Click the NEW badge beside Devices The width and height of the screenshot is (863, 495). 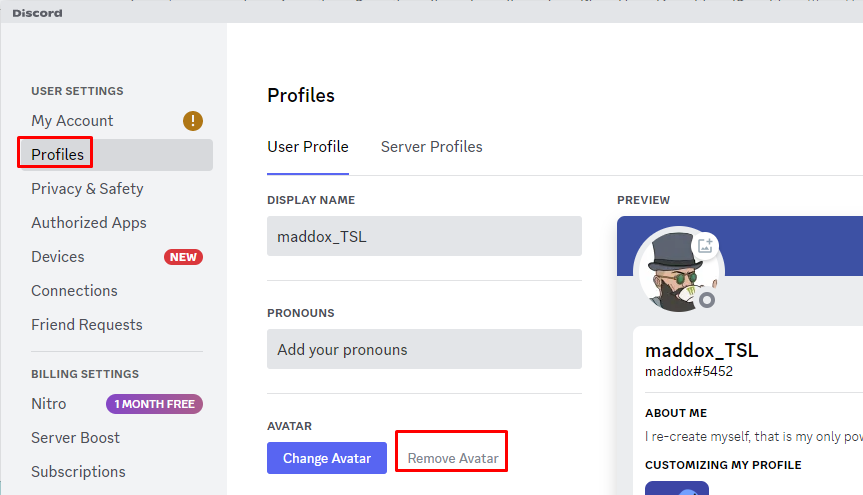point(183,257)
